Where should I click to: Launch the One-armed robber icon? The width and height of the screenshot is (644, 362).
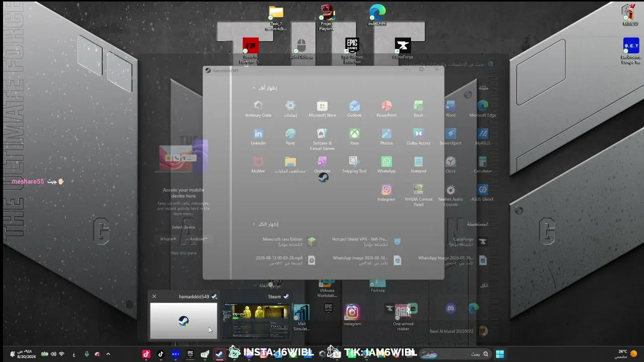(x=403, y=318)
